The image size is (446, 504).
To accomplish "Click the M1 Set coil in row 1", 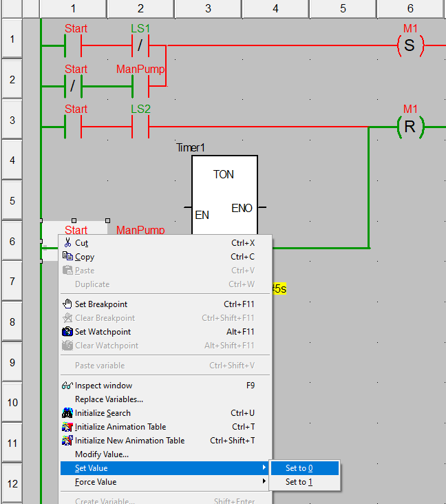I will tap(410, 46).
